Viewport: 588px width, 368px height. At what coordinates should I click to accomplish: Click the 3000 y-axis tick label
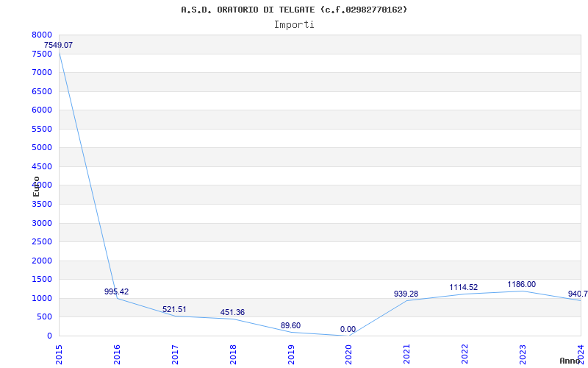tap(42, 223)
